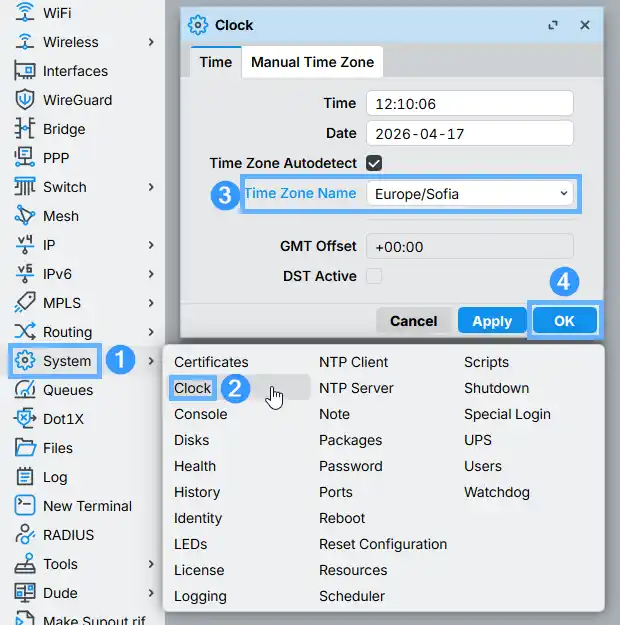Image resolution: width=620 pixels, height=625 pixels.
Task: Select Users in System submenu
Action: tap(483, 466)
